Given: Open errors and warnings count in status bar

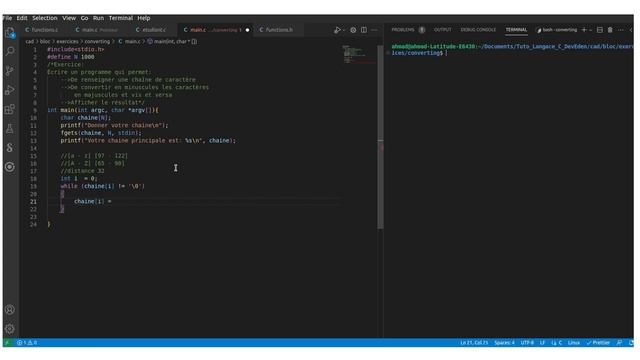Looking at the screenshot, I should pos(27,343).
